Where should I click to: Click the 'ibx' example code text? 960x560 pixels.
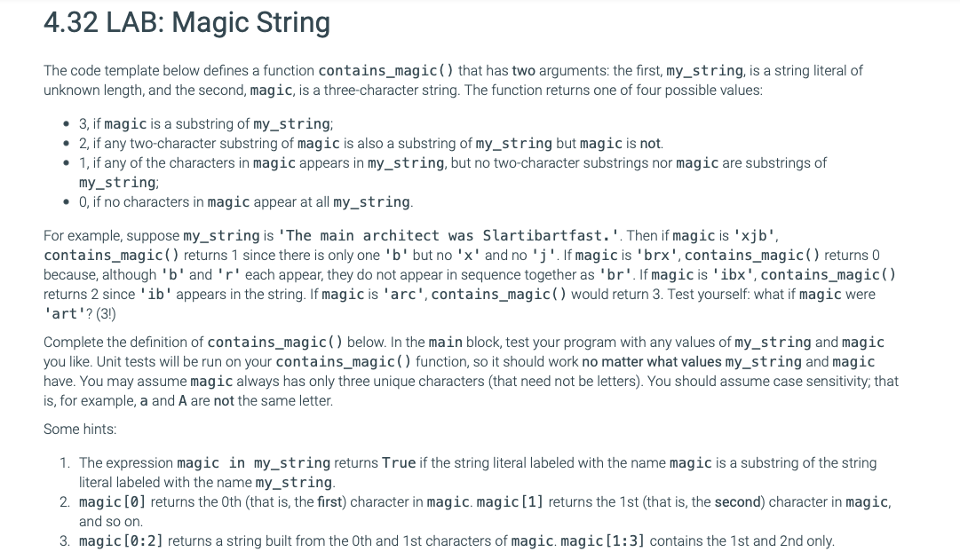coord(734,275)
